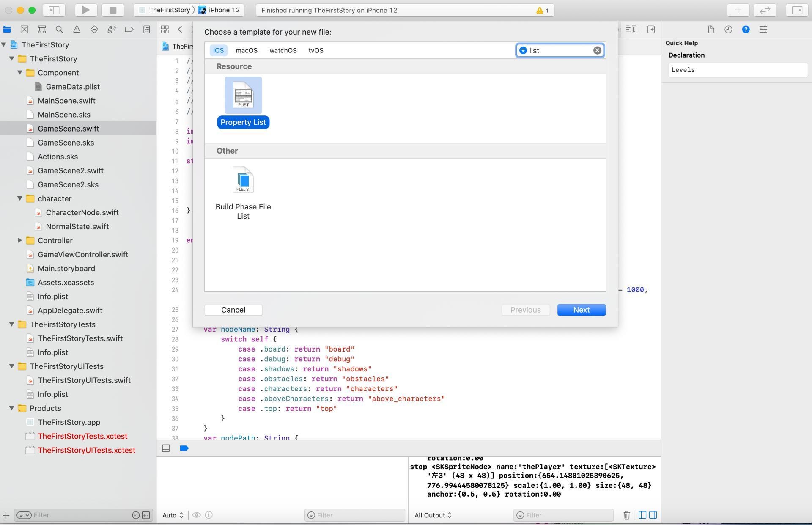
Task: Clear the console with the trash icon
Action: coord(626,515)
